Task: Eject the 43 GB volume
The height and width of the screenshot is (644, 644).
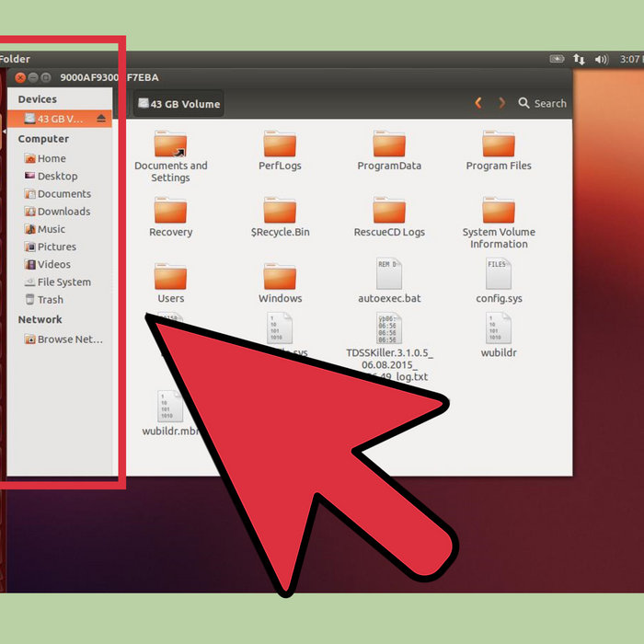Action: (x=101, y=119)
